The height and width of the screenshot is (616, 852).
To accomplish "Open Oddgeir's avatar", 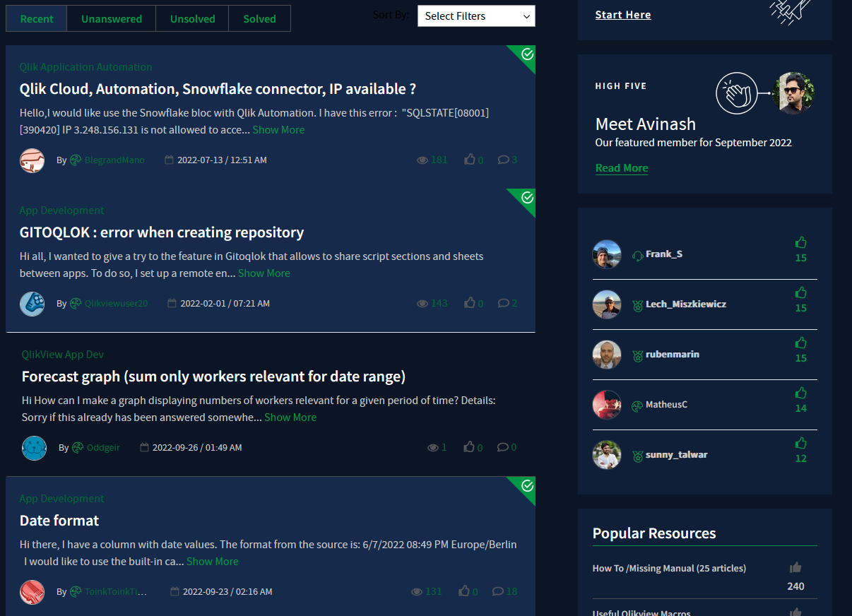I will point(34,448).
